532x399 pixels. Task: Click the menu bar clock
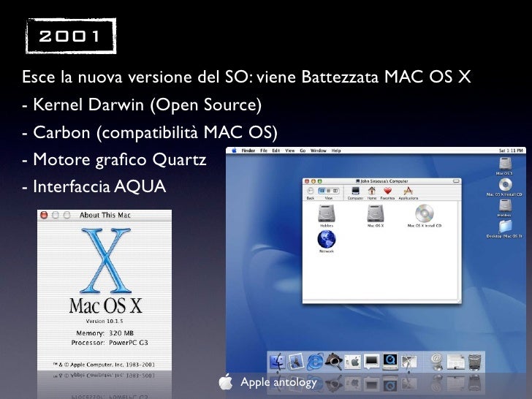(511, 151)
